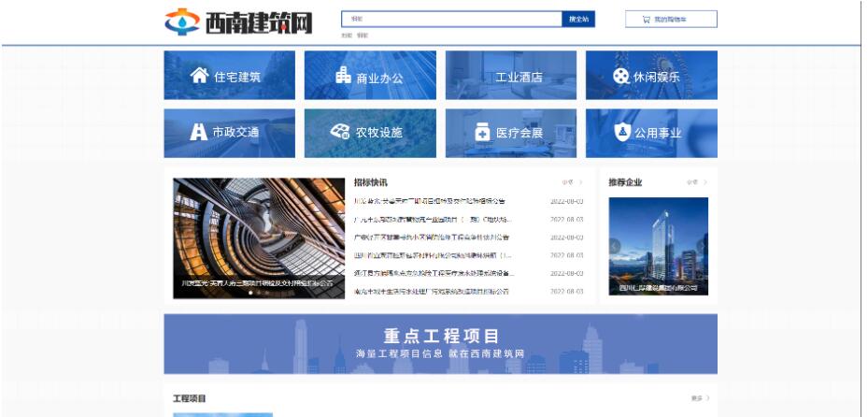View more in the 招标快讯 section
868x417 pixels.
coord(573,182)
